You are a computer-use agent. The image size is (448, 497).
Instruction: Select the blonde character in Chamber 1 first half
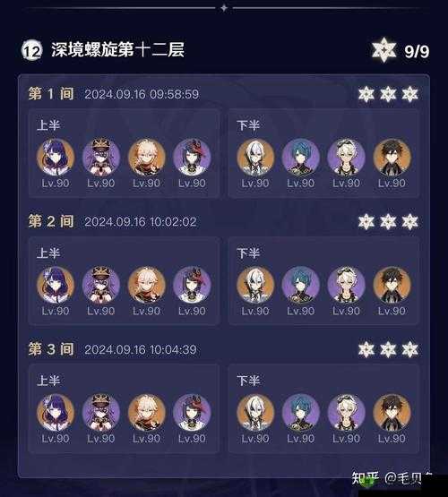[x=146, y=158]
